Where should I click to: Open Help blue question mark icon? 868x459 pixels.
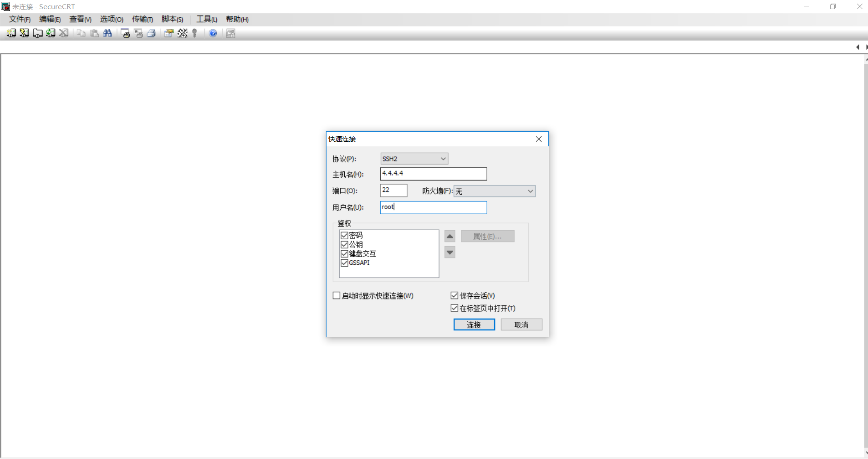[213, 33]
